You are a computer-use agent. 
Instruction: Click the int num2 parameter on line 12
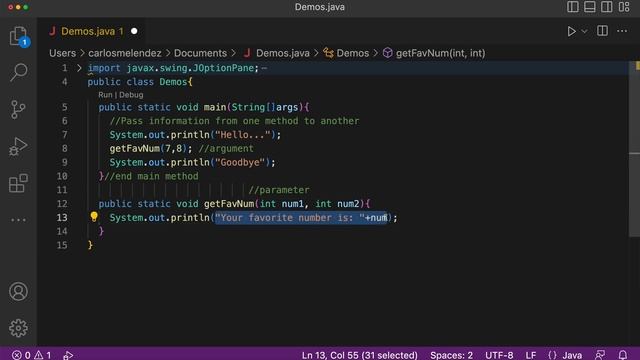[x=338, y=204]
